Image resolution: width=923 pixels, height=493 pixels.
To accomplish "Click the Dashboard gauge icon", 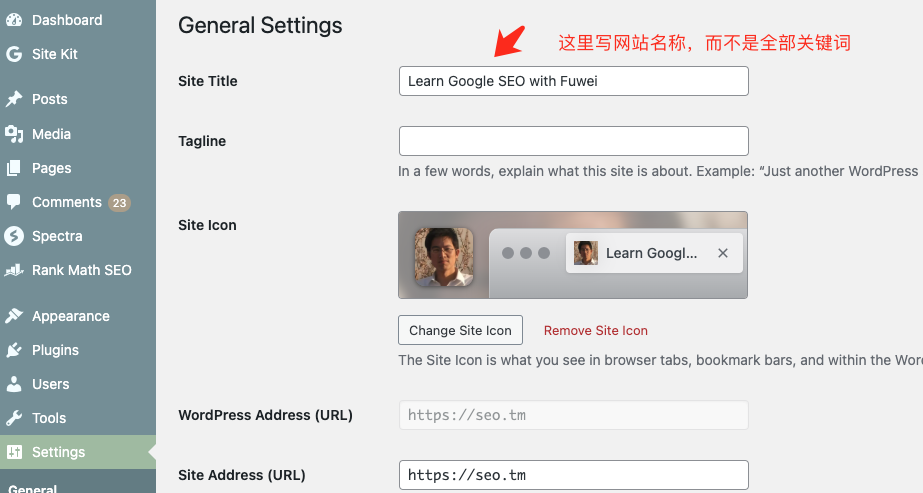I will [x=14, y=20].
